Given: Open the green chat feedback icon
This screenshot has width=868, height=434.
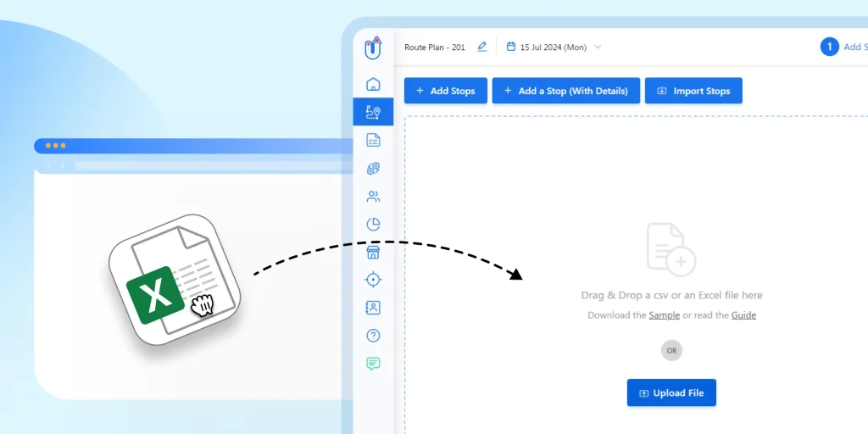Looking at the screenshot, I should 373,364.
